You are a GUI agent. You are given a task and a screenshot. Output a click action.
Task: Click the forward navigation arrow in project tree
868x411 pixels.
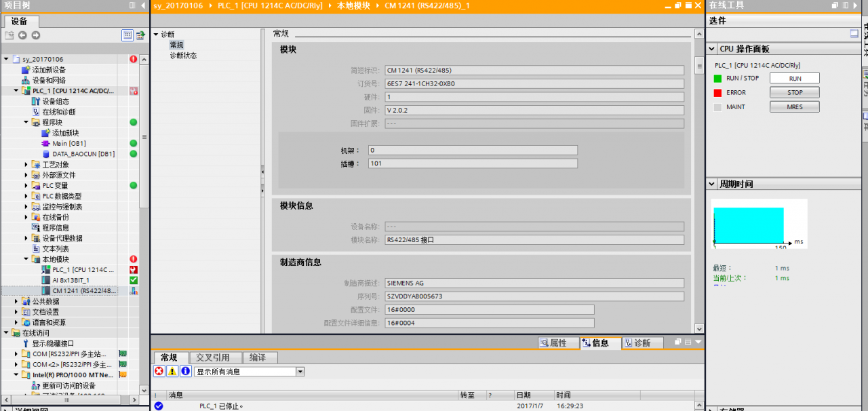35,35
